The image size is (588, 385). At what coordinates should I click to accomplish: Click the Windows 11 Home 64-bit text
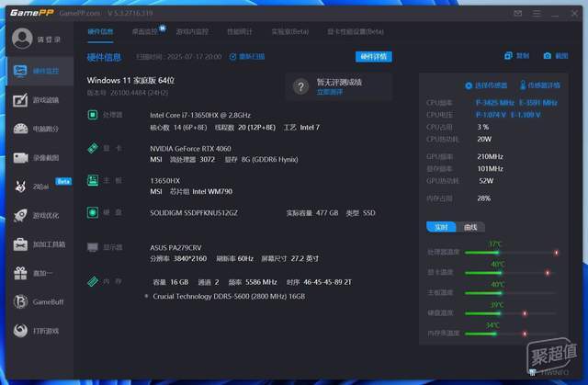(x=130, y=80)
